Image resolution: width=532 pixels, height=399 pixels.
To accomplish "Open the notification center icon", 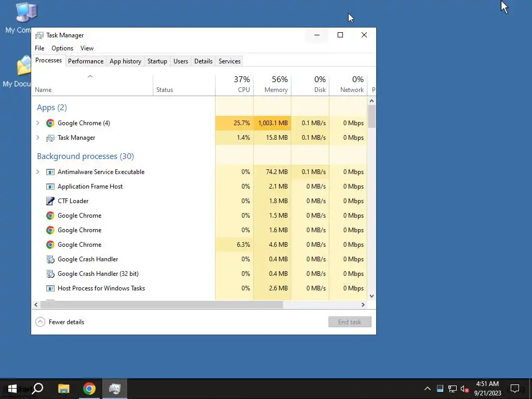I will [x=515, y=389].
